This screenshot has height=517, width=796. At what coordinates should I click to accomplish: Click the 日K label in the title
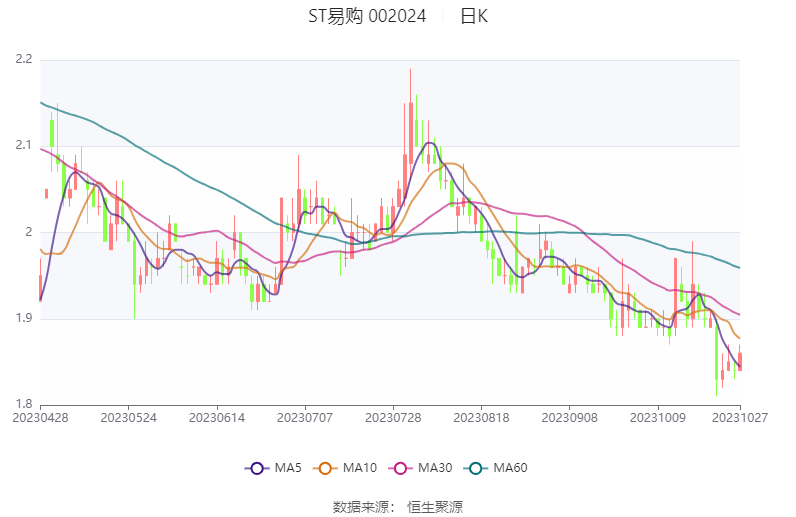(474, 16)
